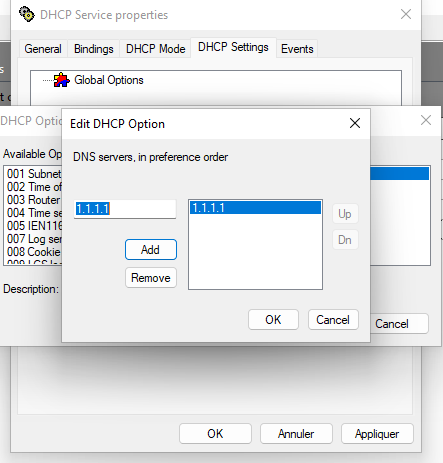Viewport: 443px width, 463px height.
Task: Select the DHCP Mode tab
Action: click(x=155, y=49)
